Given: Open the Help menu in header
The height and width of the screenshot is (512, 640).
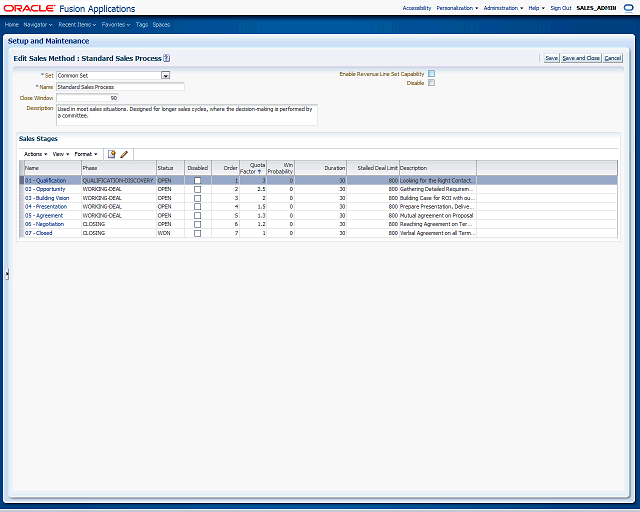Looking at the screenshot, I should coord(536,8).
